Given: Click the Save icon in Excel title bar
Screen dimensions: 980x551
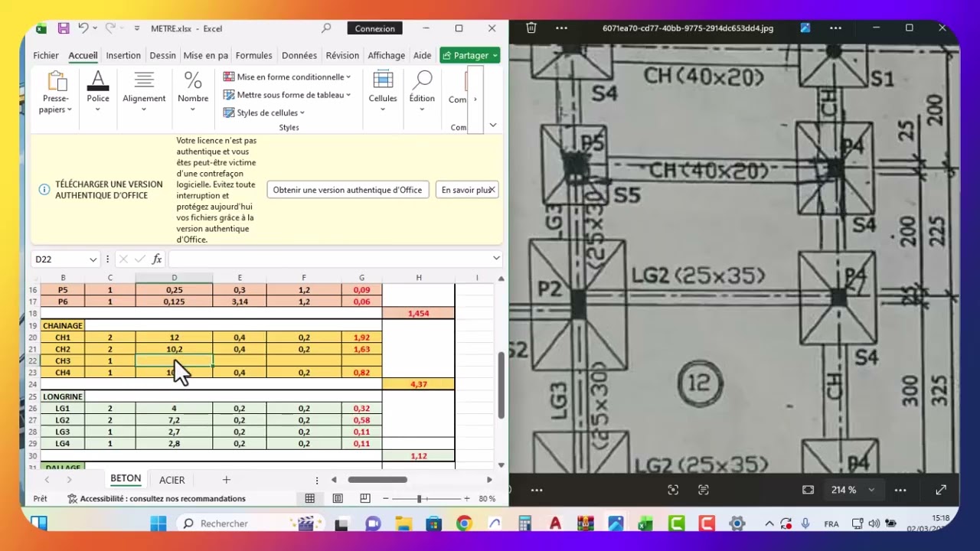Looking at the screenshot, I should (x=64, y=28).
